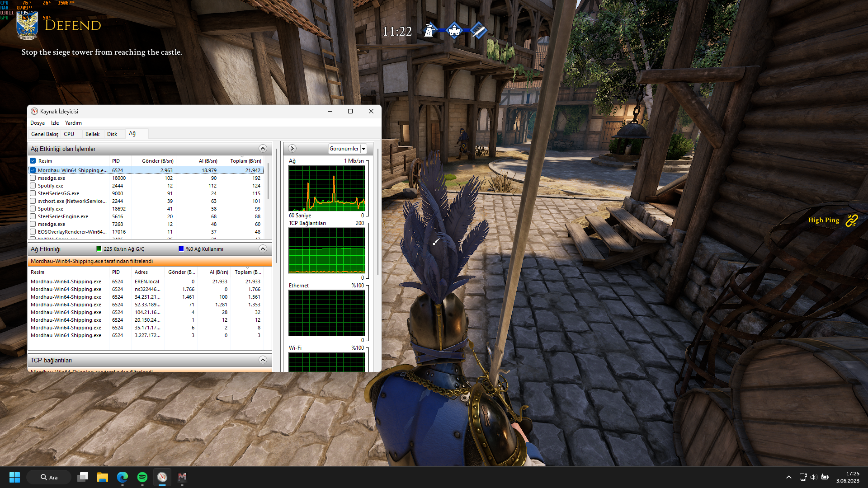Collapse the Ağ Etkinliği olan İşlemler section

pos(262,149)
